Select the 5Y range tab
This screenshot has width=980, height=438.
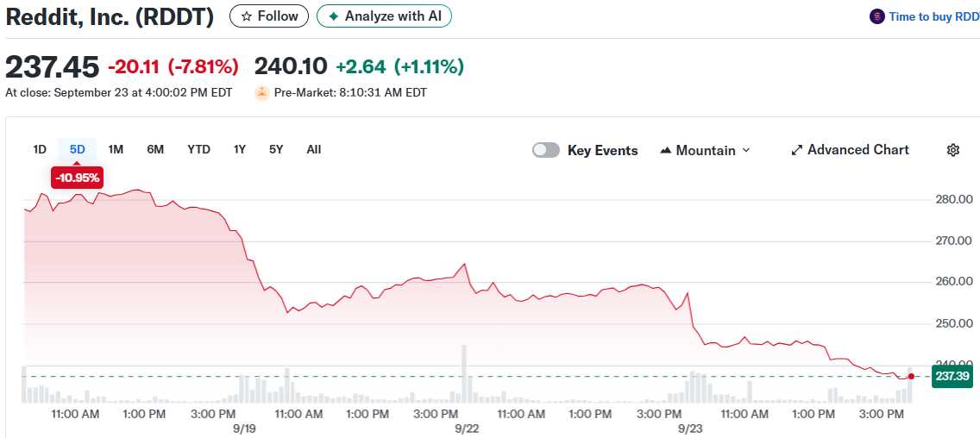(x=276, y=150)
